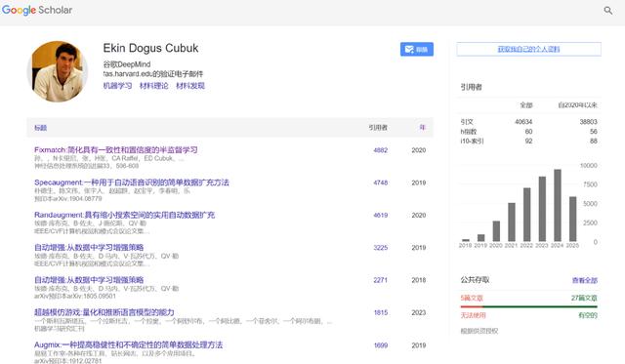Click the arXiv:1904.08779 source line
Screen dimensions: 625x364
(x=67, y=199)
